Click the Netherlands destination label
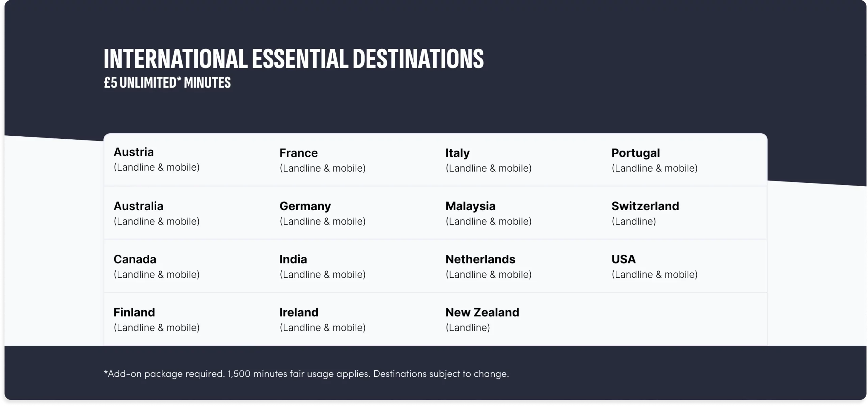The image size is (868, 406). click(480, 259)
